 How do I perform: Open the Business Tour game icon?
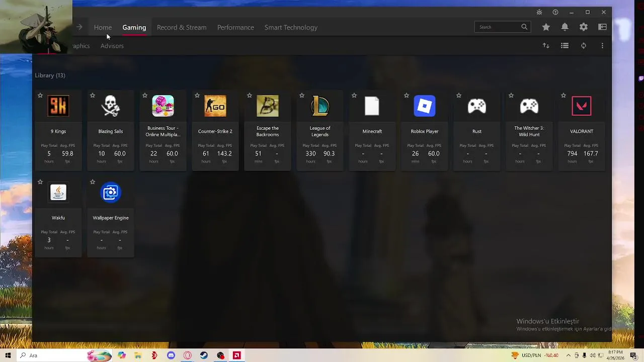(163, 106)
